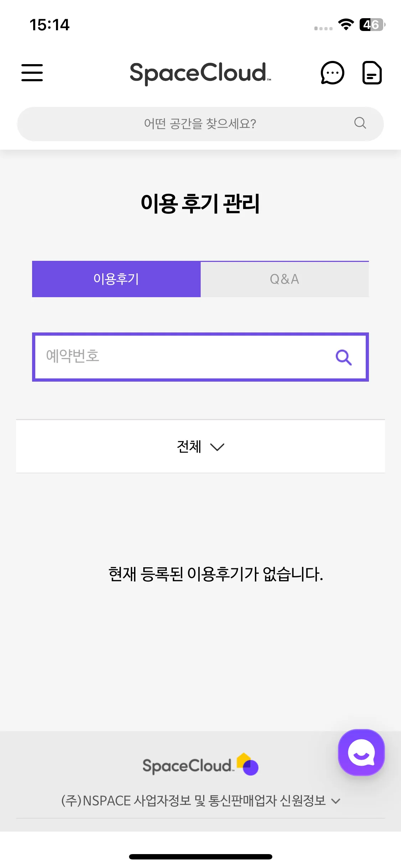Tap the 어떤 공간을 찾으세요? search bar
This screenshot has height=868, width=401.
coord(200,124)
